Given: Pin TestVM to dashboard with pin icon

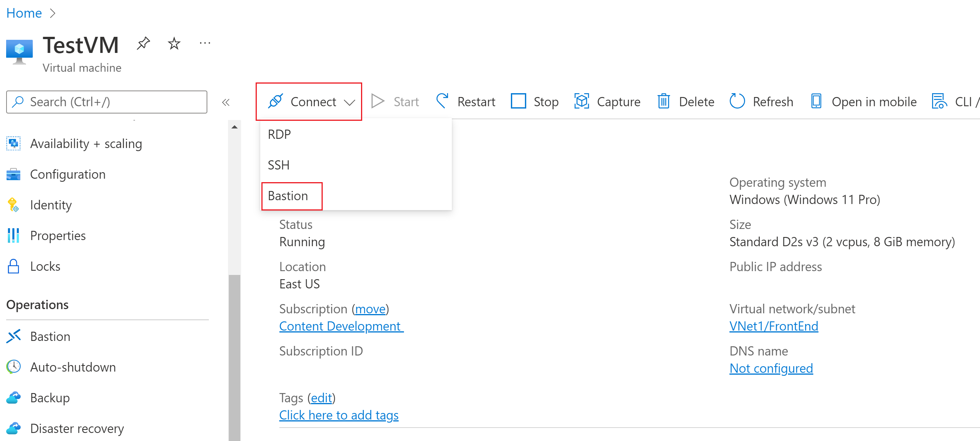Looking at the screenshot, I should tap(143, 43).
